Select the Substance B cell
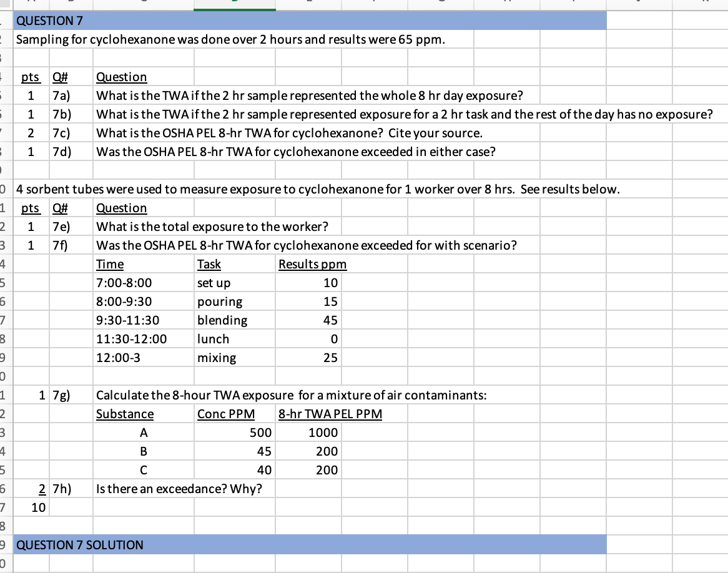728x573 pixels. point(144,451)
